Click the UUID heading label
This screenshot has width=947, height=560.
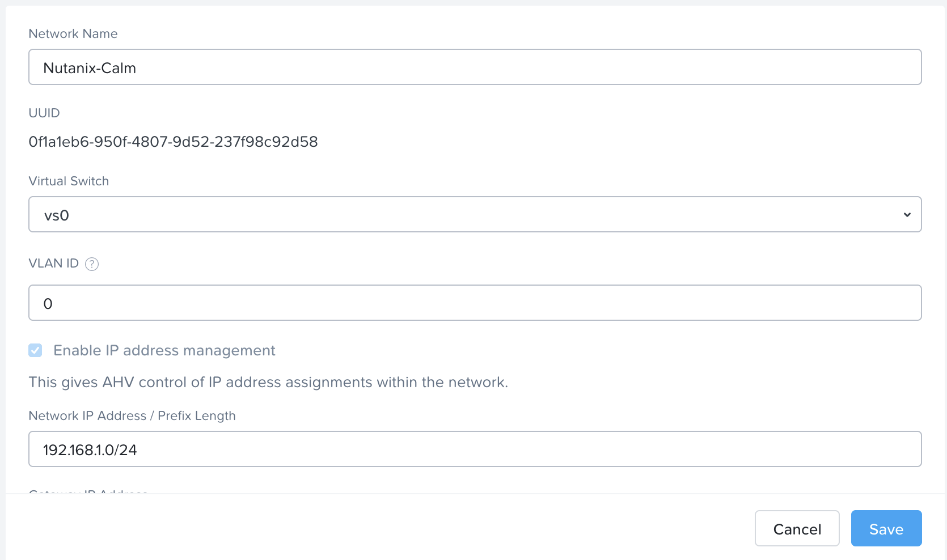coord(44,113)
